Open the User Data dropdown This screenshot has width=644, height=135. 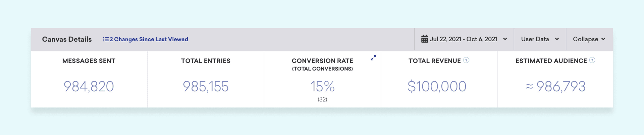pyautogui.click(x=540, y=39)
